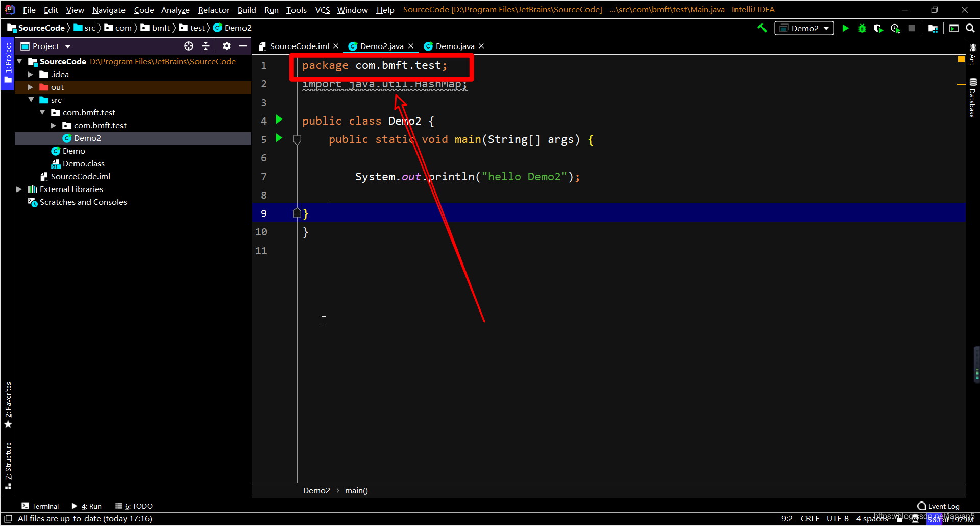
Task: Click the Build project hammer icon
Action: [762, 28]
